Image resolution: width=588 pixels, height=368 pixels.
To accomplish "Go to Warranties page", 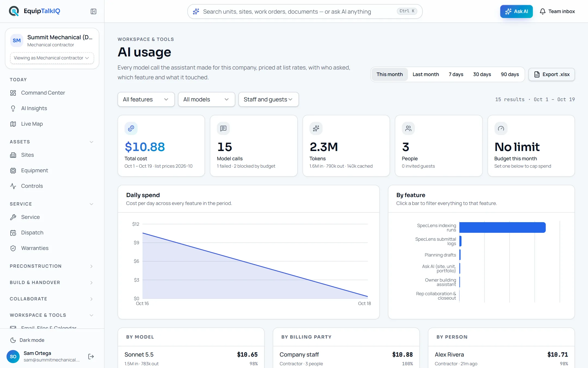I will click(x=52, y=248).
